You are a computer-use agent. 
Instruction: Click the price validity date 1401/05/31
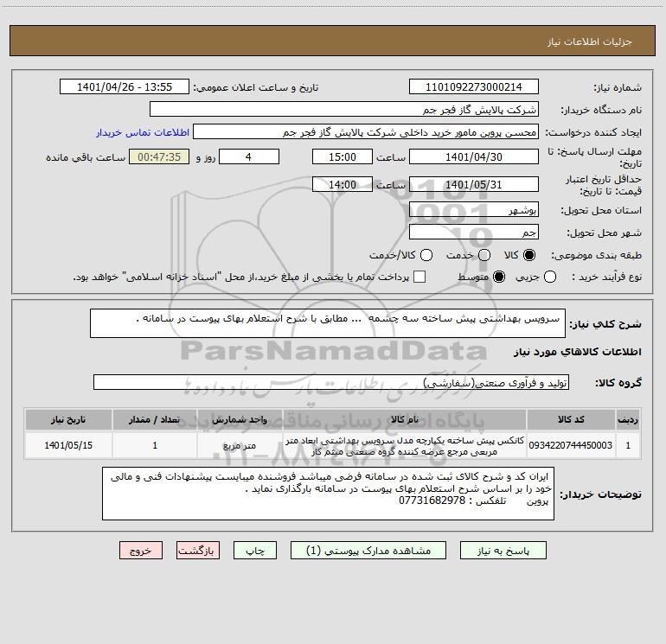pyautogui.click(x=474, y=184)
